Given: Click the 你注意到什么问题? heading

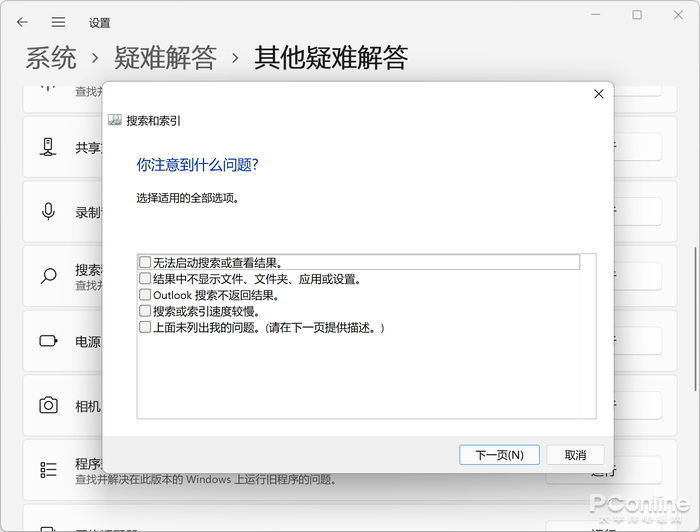Looking at the screenshot, I should (197, 165).
